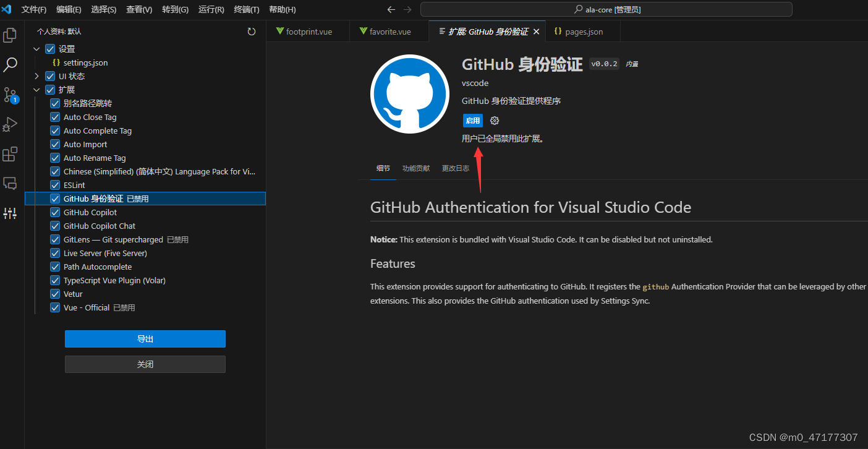The image size is (868, 449).
Task: Collapse the 扩展 tree section
Action: click(x=36, y=89)
